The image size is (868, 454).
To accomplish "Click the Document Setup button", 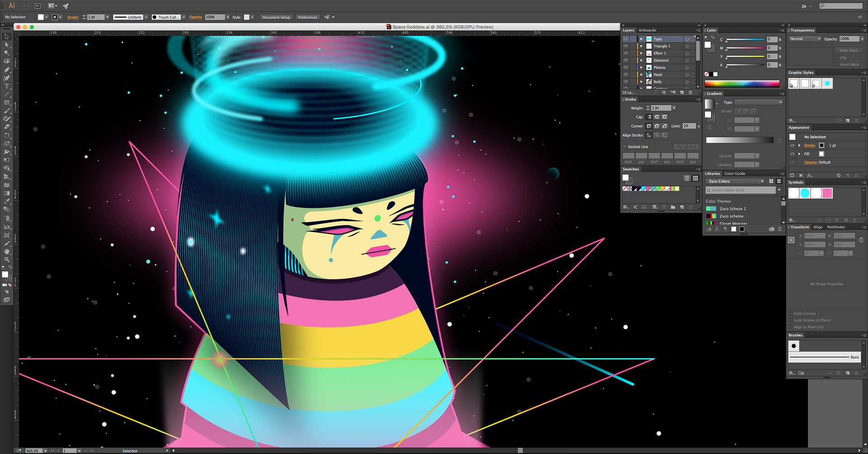I will pyautogui.click(x=276, y=17).
